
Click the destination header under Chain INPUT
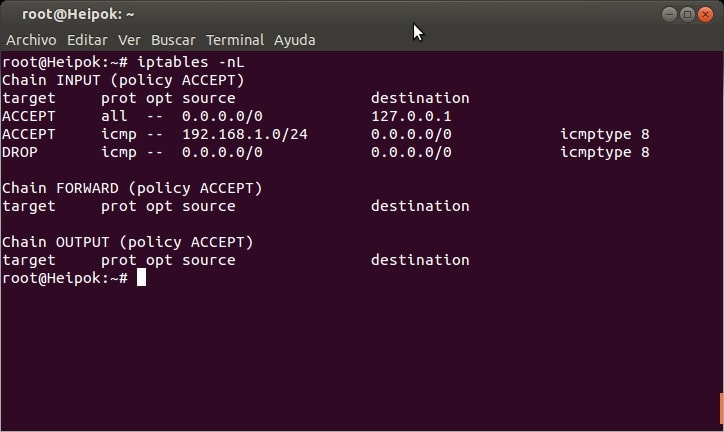(x=420, y=98)
